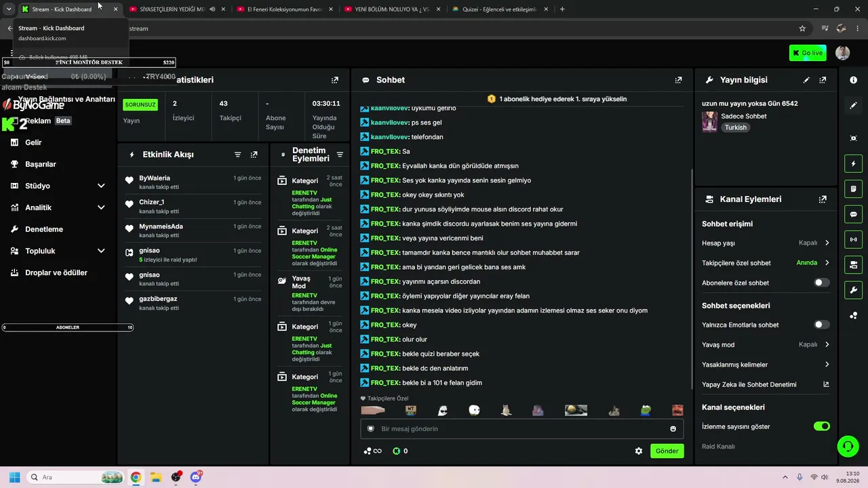The image size is (868, 488).
Task: Pick the cat emote in the chat emote row
Action: [x=506, y=410]
